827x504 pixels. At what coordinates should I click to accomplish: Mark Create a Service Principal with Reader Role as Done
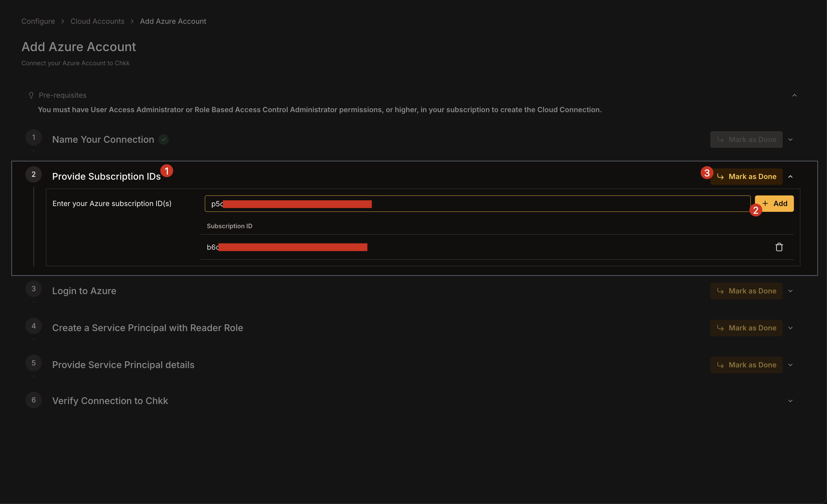click(746, 328)
